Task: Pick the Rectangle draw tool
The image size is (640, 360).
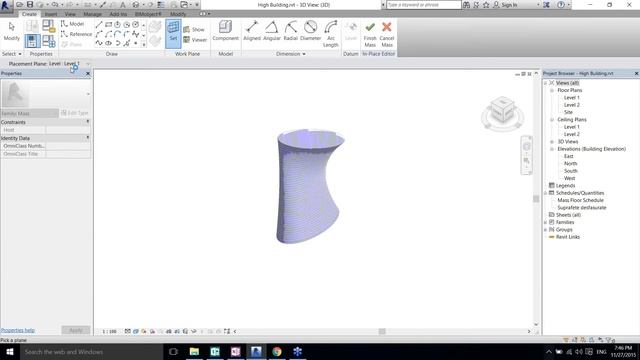Action: [x=108, y=25]
